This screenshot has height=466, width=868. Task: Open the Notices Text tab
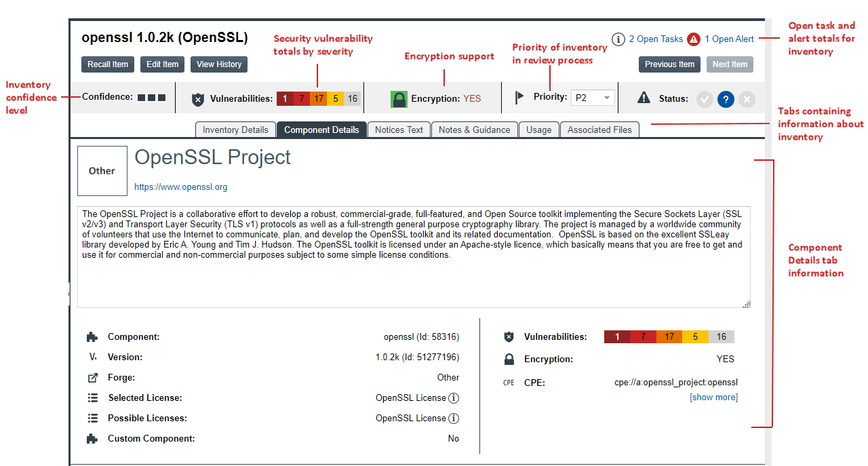(x=399, y=130)
